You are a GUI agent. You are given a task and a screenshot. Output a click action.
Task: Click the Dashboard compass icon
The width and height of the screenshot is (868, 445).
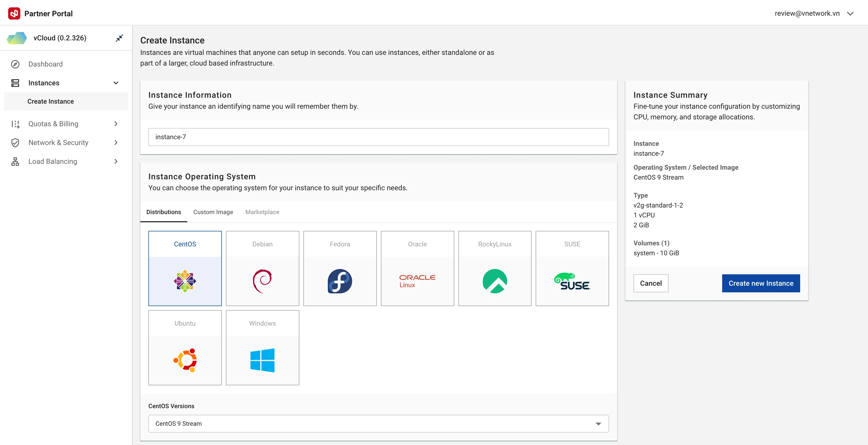pyautogui.click(x=15, y=64)
